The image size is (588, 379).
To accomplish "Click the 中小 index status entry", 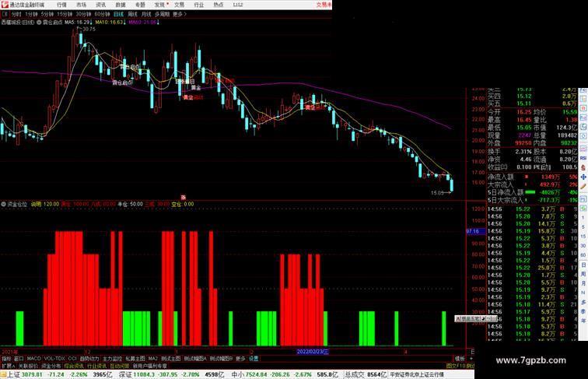I will click(283, 374).
